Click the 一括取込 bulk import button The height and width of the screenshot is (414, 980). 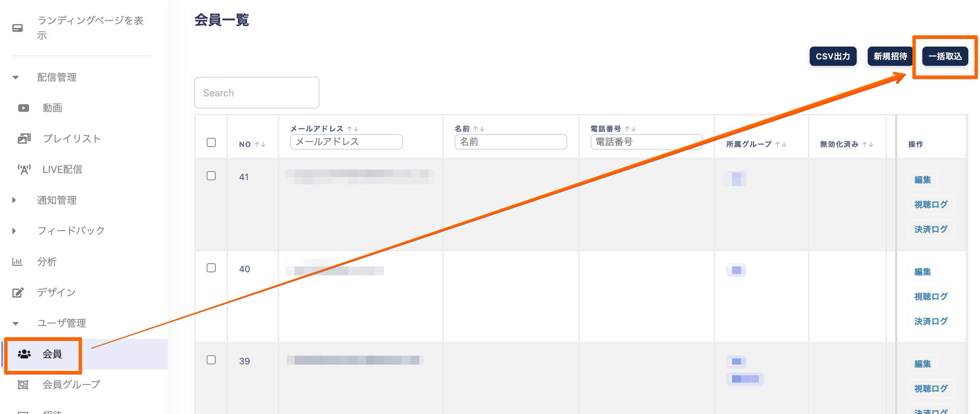click(945, 56)
